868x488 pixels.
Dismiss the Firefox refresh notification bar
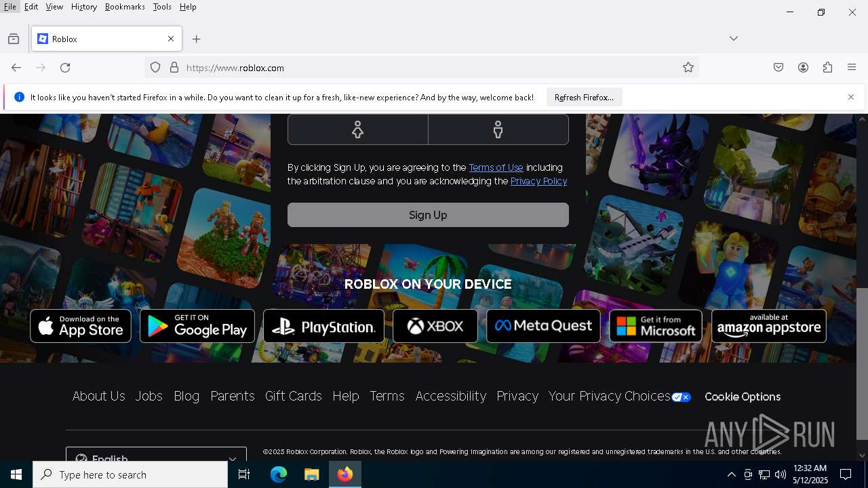tap(851, 97)
